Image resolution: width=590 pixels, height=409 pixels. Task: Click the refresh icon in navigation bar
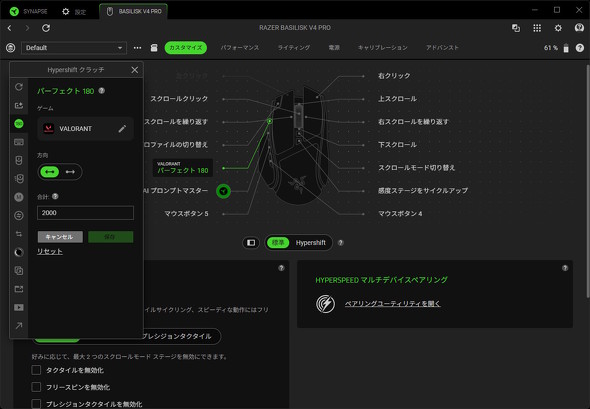(46, 28)
